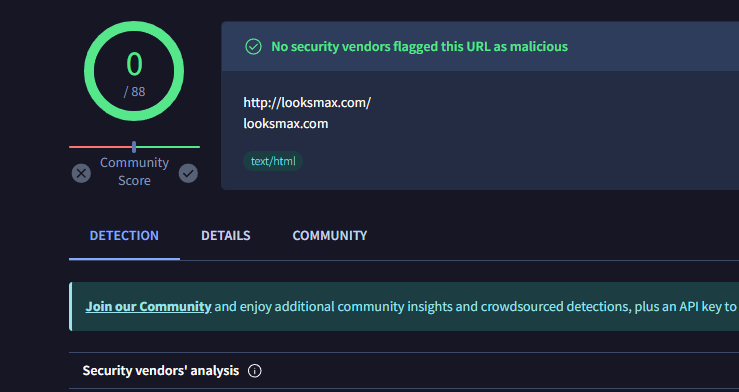
Task: Open the COMMUNITY tab
Action: pos(329,236)
